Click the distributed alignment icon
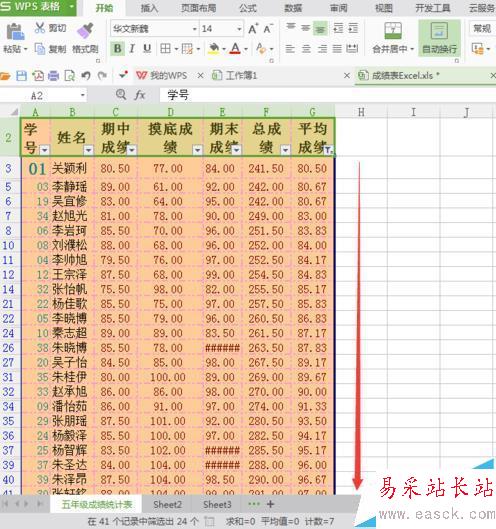 (x=352, y=49)
